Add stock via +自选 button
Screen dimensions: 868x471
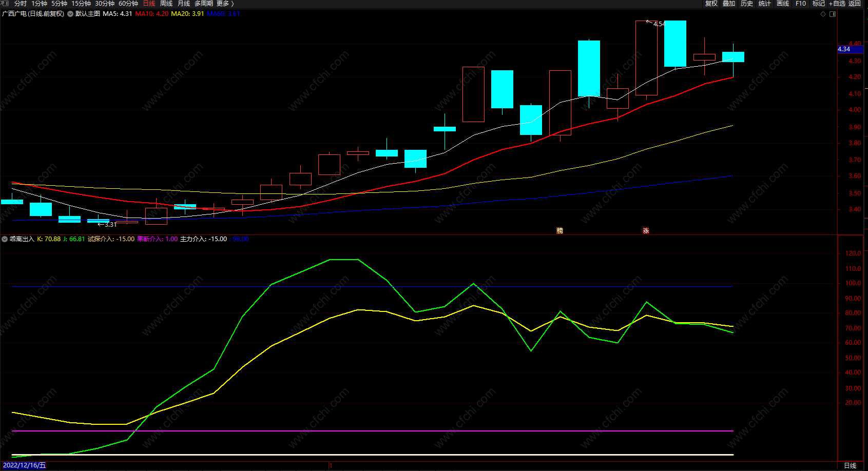pos(837,4)
